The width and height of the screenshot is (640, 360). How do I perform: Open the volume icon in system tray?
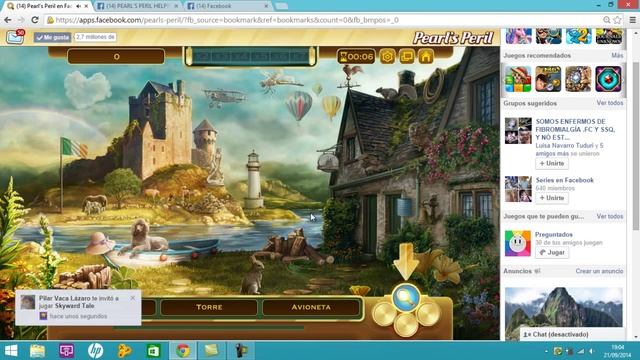(x=592, y=351)
